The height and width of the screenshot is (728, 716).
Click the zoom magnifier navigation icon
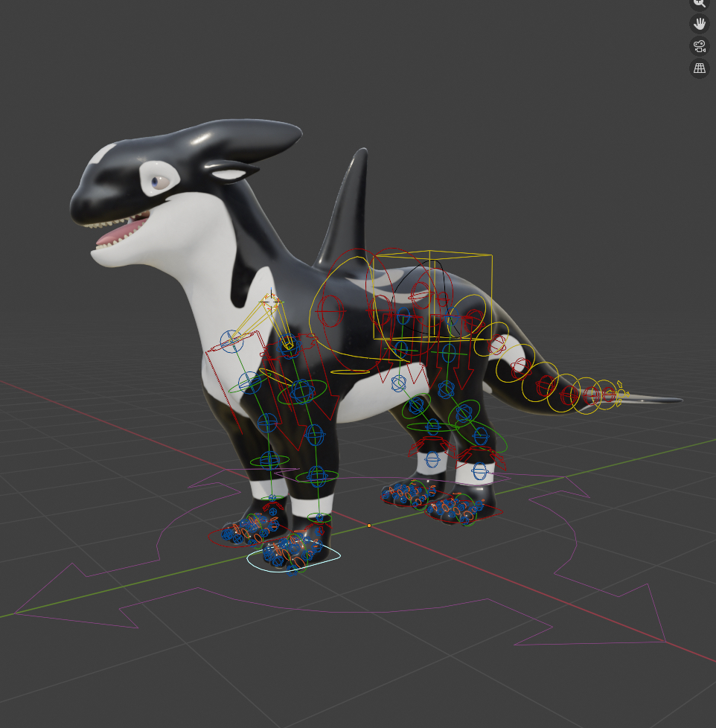[699, 3]
